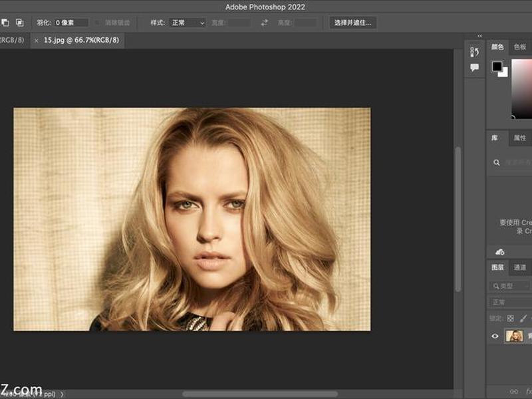This screenshot has width=532, height=399.
Task: Toggle the anti-alias (消除锯齿) checkbox
Action: pyautogui.click(x=97, y=23)
